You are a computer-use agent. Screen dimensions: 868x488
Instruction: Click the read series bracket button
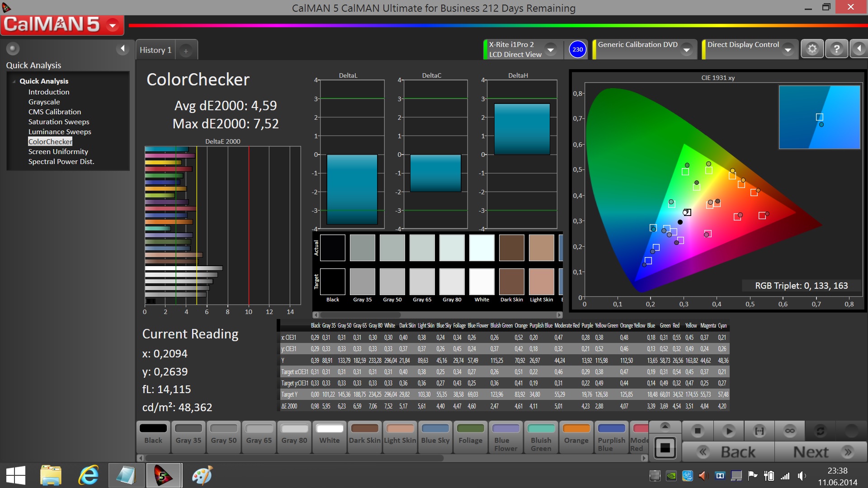point(759,431)
